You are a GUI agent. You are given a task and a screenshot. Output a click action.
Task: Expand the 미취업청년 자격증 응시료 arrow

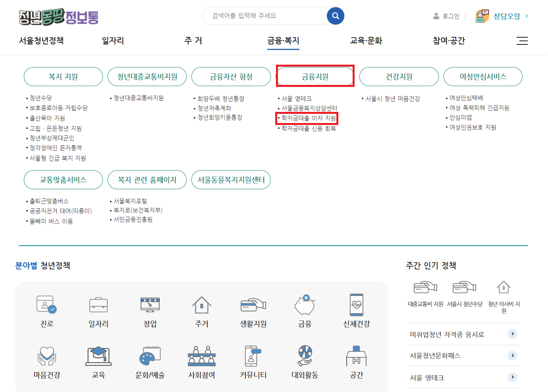click(513, 334)
